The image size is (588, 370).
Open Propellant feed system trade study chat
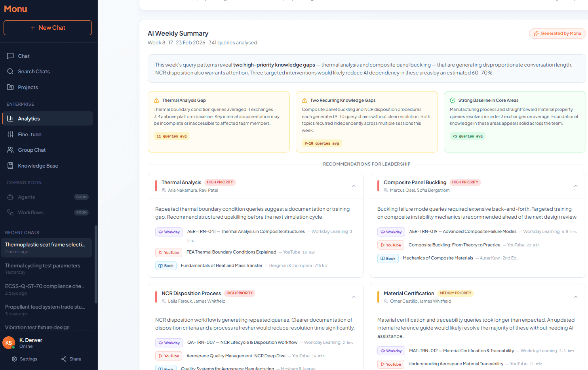coord(46,310)
